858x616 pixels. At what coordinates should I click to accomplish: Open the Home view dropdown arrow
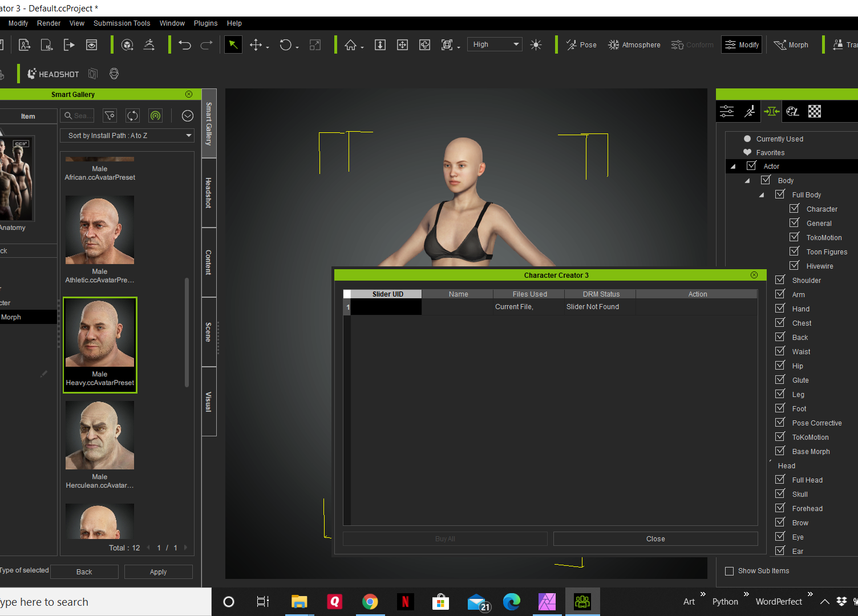point(362,48)
